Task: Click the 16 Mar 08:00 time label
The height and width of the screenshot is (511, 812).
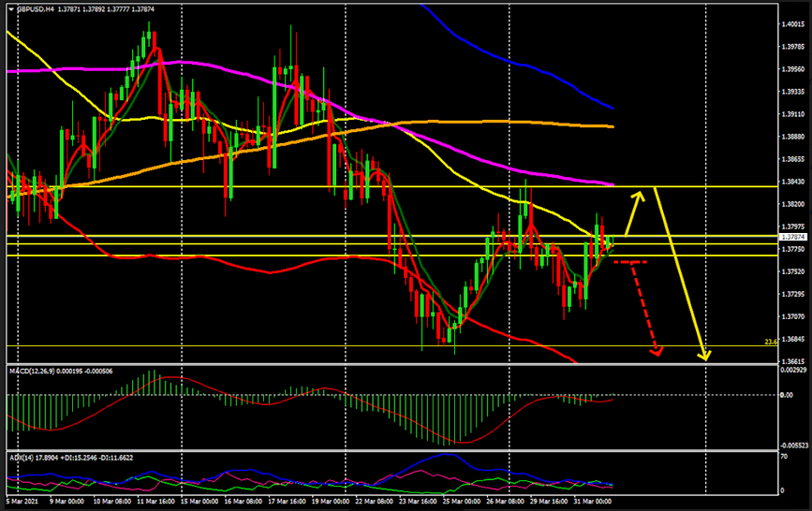Action: click(x=244, y=502)
